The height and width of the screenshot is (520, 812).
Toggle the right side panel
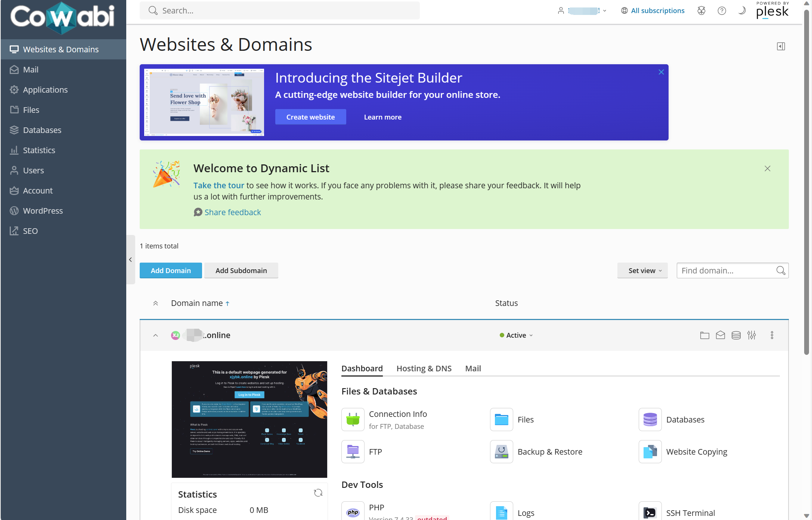[x=781, y=46]
